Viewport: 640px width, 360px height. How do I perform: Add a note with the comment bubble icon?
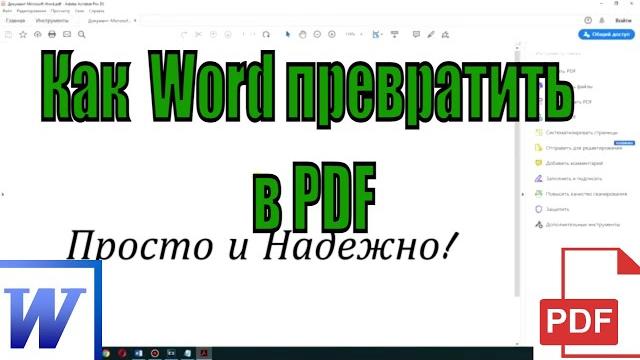[x=416, y=35]
